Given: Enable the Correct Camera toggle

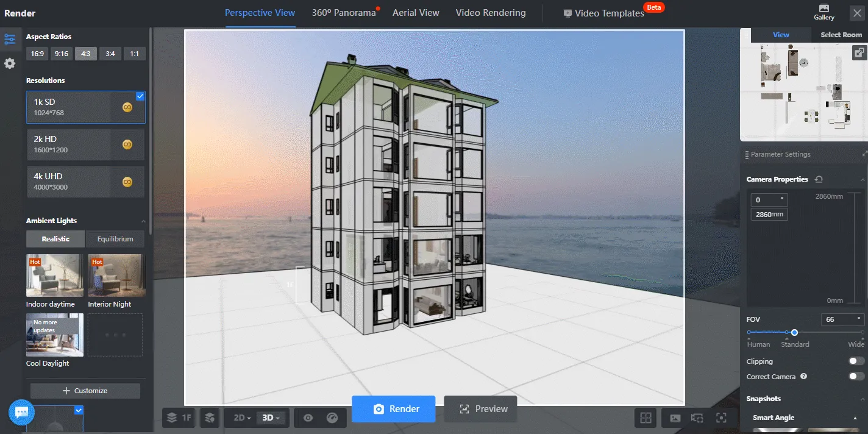Looking at the screenshot, I should click(855, 377).
